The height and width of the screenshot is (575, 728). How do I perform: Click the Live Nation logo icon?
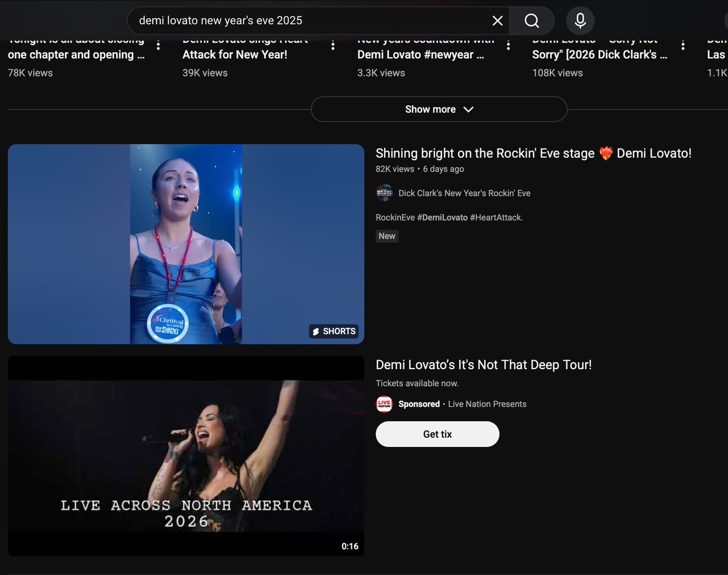[x=384, y=404]
